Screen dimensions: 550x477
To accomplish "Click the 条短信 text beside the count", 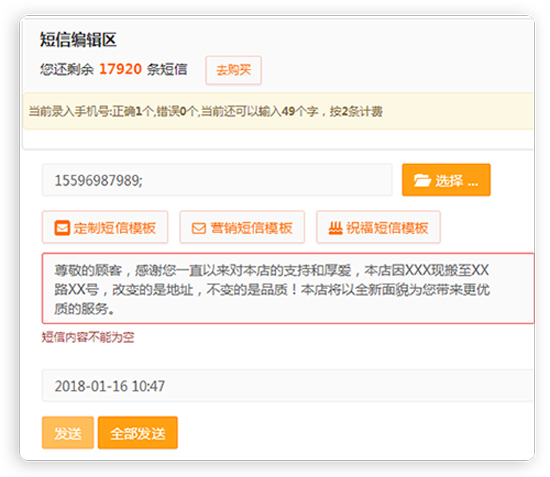I will point(167,69).
